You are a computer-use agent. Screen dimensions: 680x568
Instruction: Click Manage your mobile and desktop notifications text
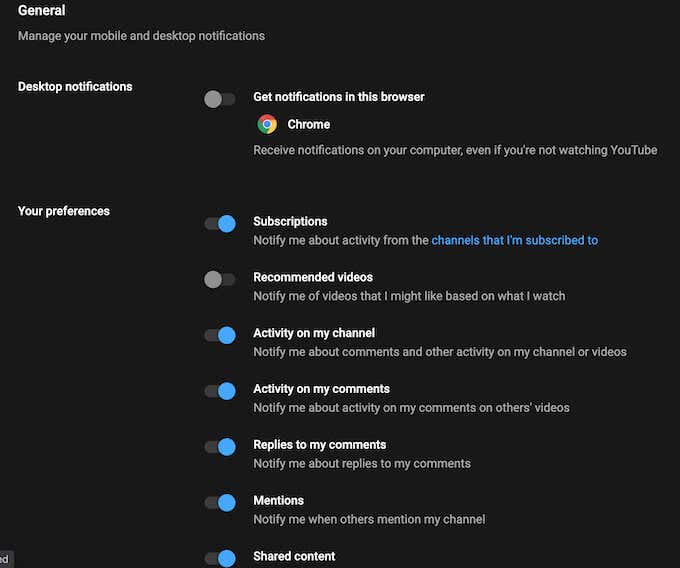[x=141, y=36]
